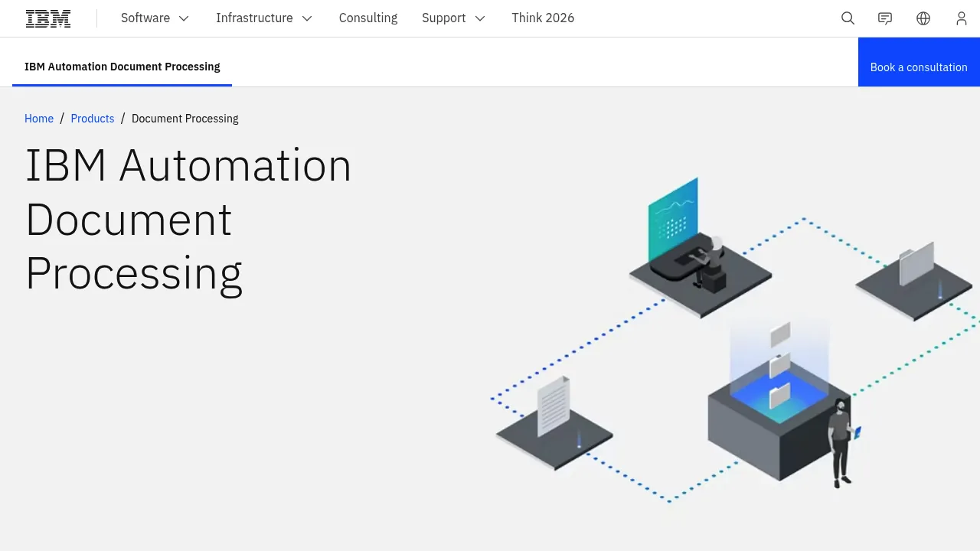This screenshot has width=980, height=551.
Task: Click the isometric document processing illustration
Action: pos(735,341)
